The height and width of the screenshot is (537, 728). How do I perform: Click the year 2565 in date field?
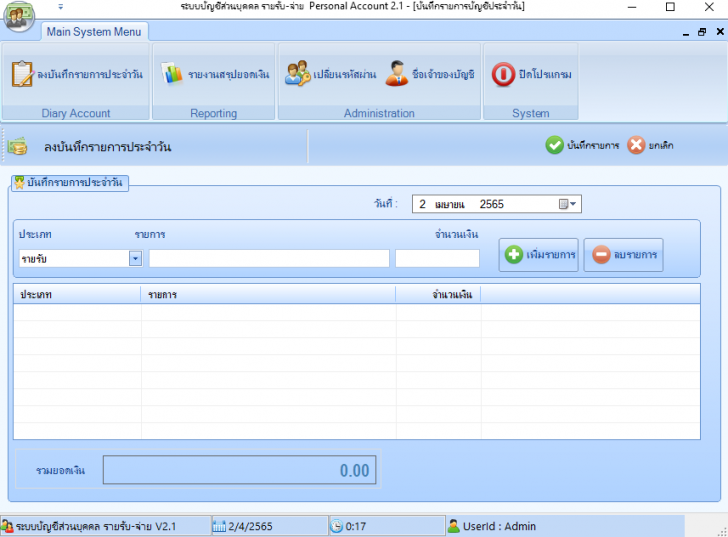(492, 204)
